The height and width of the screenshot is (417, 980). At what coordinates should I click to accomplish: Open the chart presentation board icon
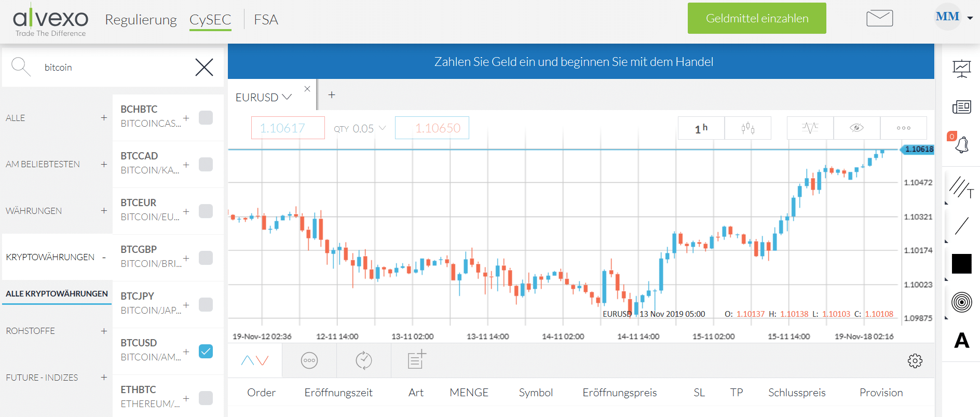961,69
